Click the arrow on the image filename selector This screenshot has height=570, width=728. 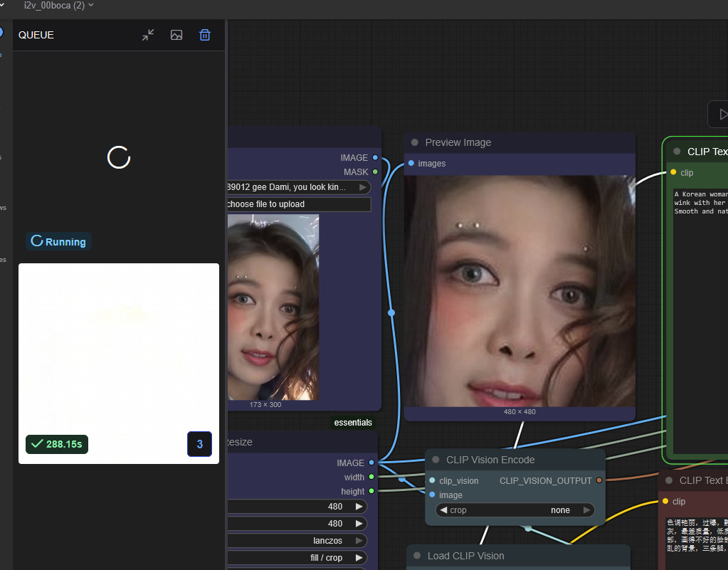coord(363,187)
